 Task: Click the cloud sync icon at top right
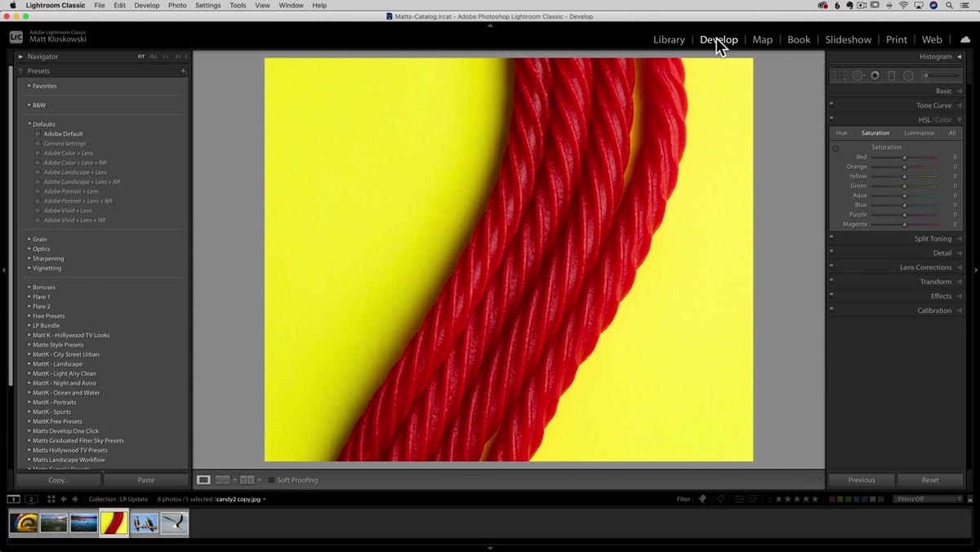click(x=965, y=39)
